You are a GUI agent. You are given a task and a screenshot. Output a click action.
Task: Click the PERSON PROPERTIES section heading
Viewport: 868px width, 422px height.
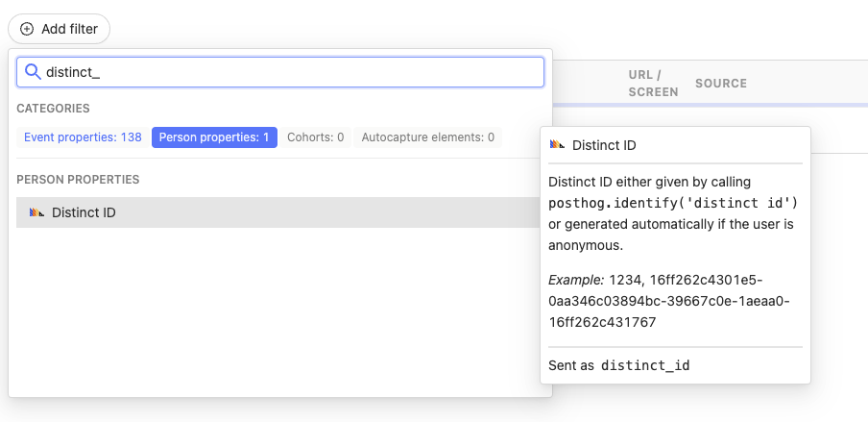click(78, 179)
